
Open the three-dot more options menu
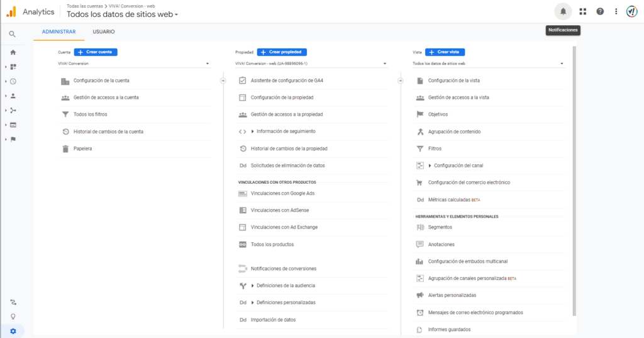click(616, 11)
